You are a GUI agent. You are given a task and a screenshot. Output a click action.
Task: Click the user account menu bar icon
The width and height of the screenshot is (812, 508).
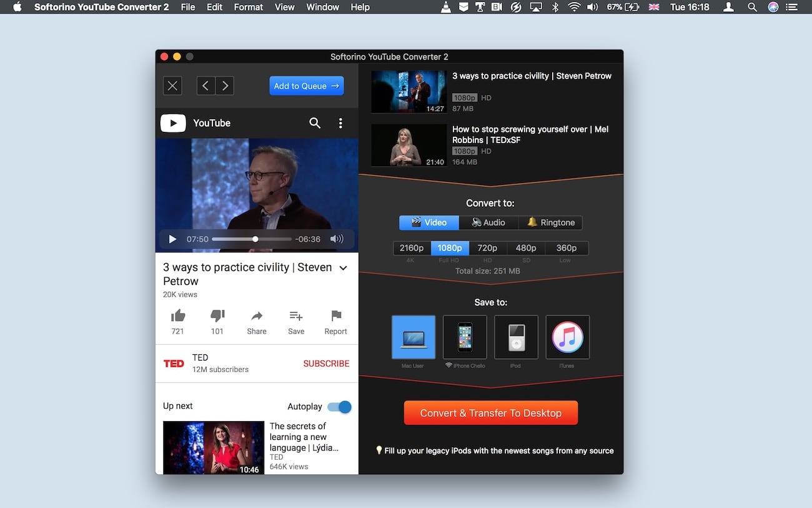[x=728, y=7]
